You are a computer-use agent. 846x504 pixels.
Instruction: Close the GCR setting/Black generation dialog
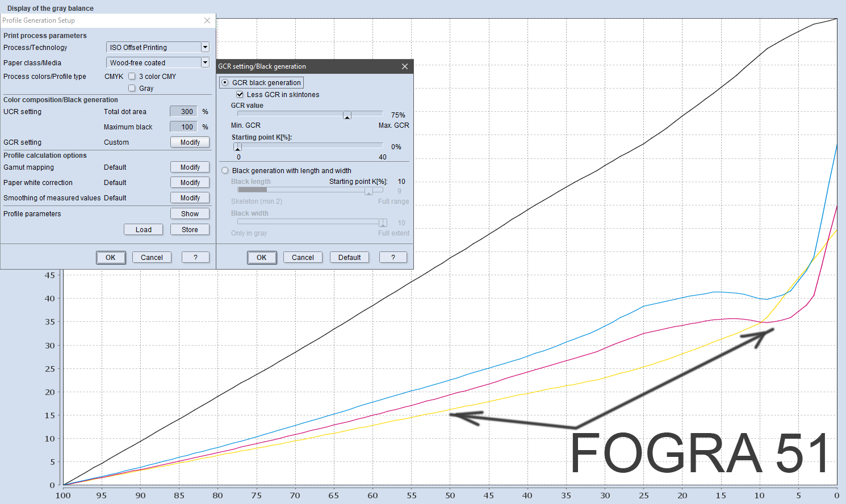405,66
